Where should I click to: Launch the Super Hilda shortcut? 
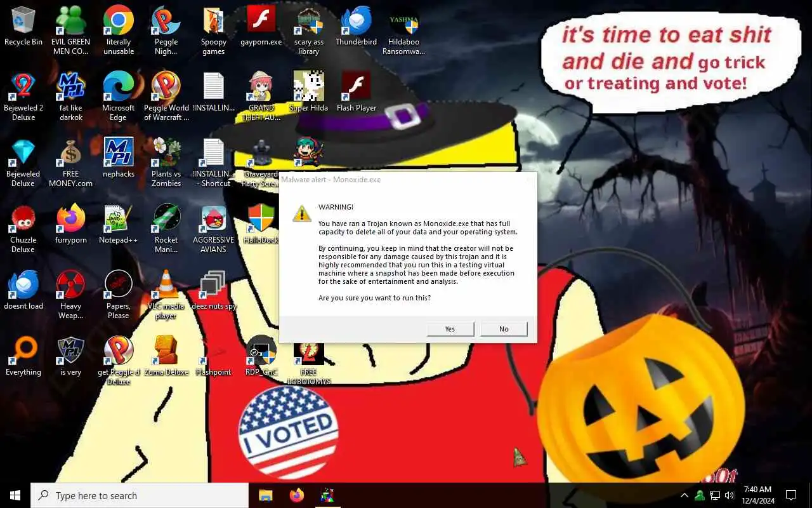(309, 92)
